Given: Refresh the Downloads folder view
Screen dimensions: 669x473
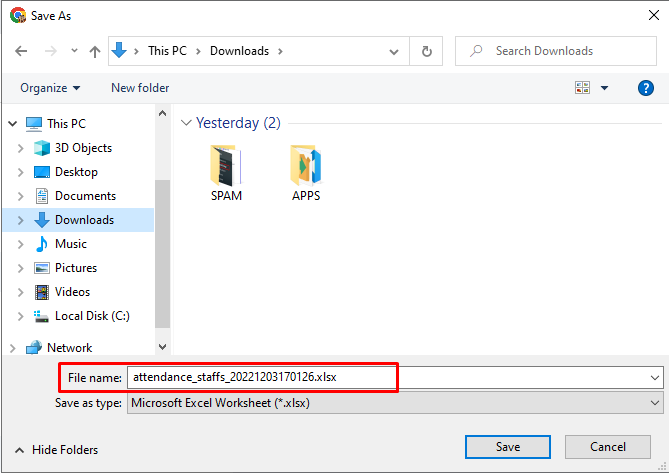Looking at the screenshot, I should click(x=426, y=52).
